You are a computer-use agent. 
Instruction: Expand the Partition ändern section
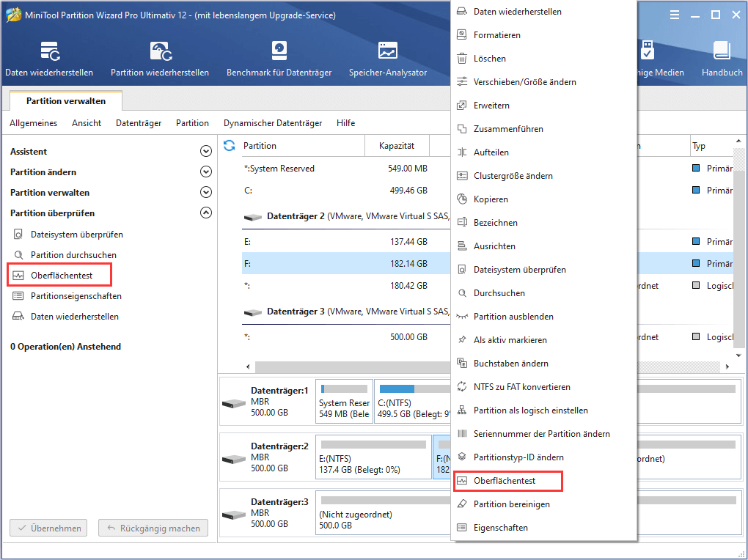(x=205, y=172)
